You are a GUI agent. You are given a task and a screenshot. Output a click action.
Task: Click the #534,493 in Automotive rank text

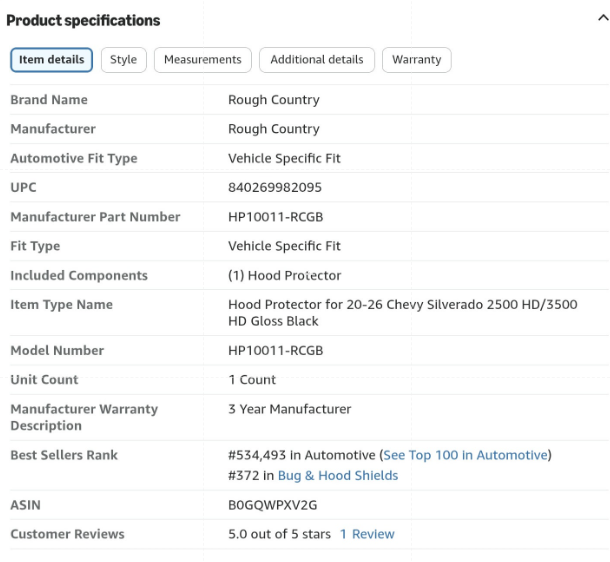click(x=302, y=455)
